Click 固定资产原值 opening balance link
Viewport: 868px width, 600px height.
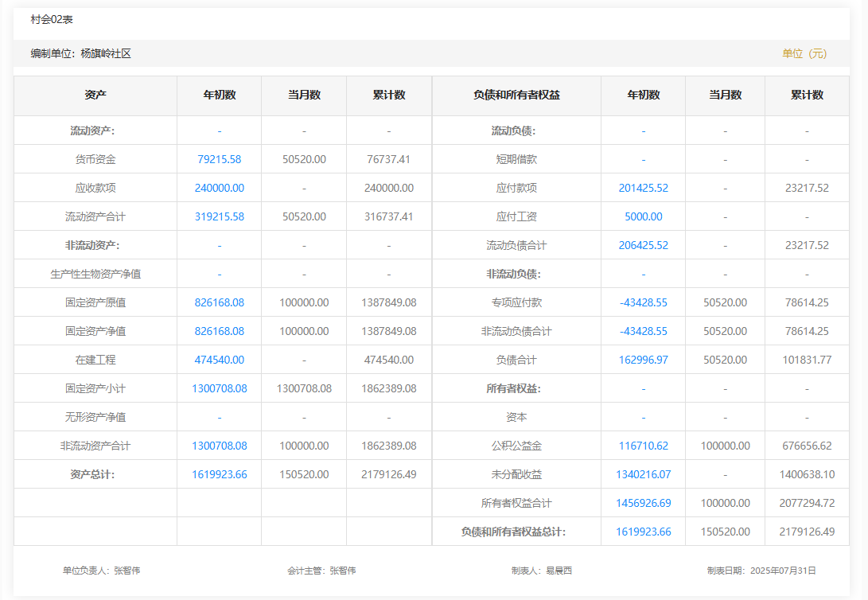click(x=219, y=302)
